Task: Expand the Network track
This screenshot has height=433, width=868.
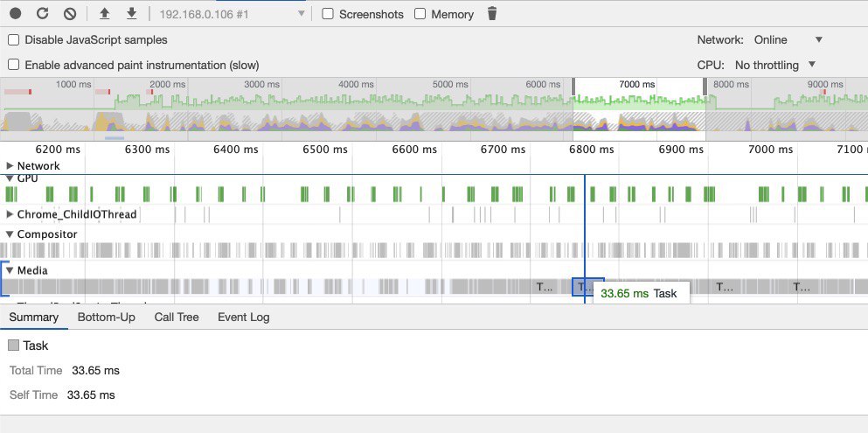Action: click(x=10, y=165)
